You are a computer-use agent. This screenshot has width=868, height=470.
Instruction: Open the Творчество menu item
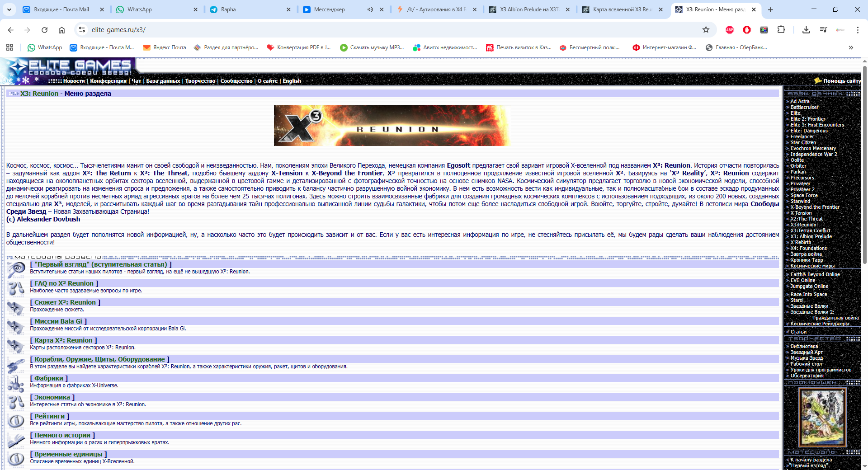200,81
